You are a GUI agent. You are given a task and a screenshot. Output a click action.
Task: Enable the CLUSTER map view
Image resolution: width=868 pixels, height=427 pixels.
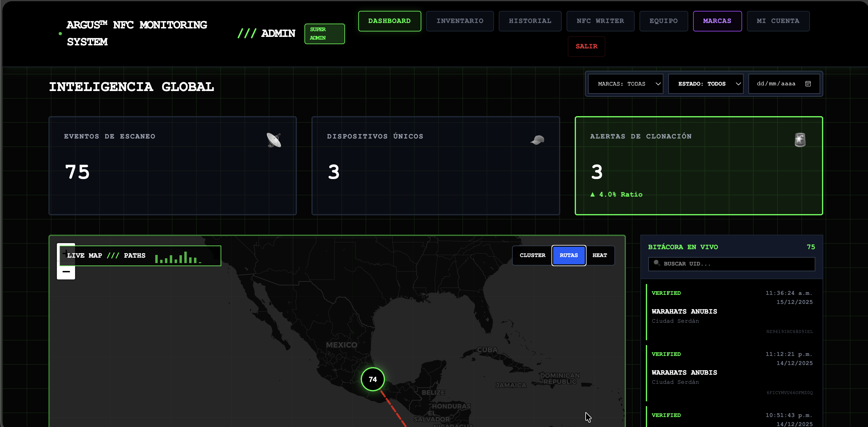tap(532, 255)
